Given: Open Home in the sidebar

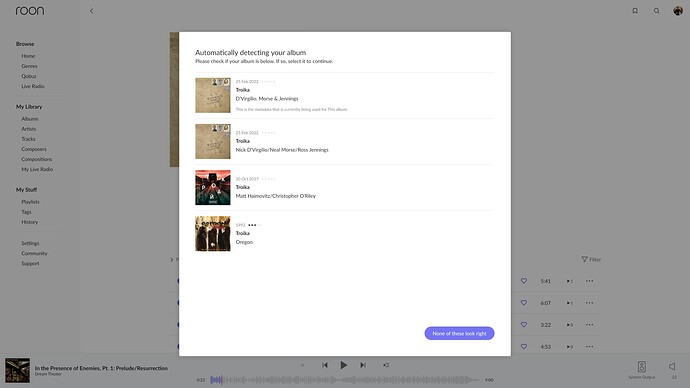Looking at the screenshot, I should [28, 56].
